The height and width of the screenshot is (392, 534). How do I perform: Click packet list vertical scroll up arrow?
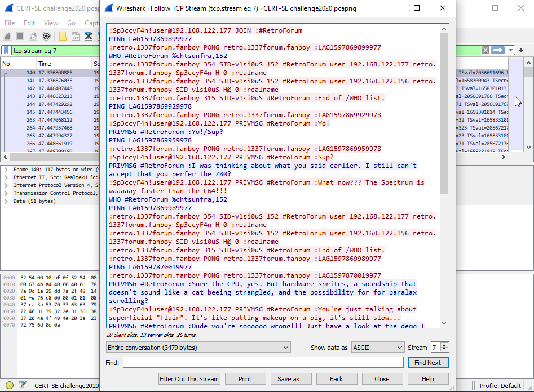[528, 63]
